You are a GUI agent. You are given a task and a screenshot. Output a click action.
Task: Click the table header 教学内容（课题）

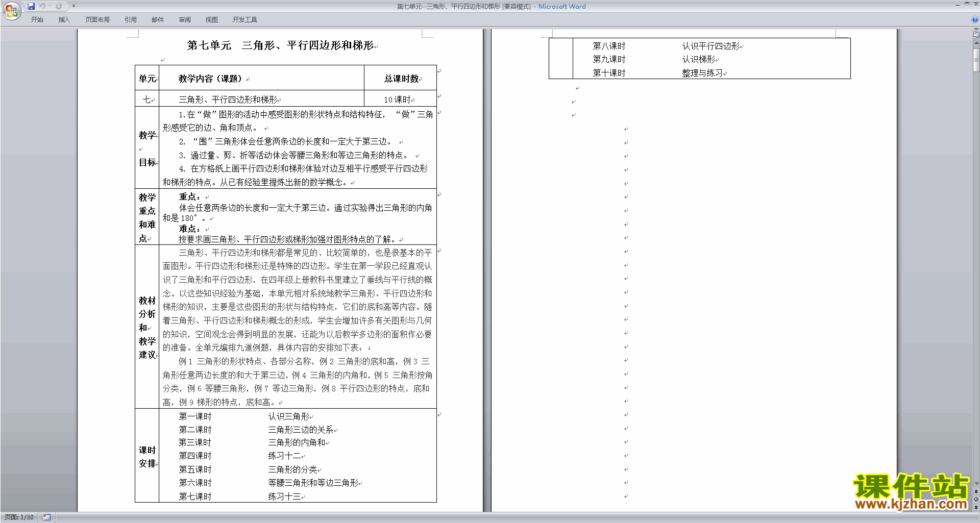pyautogui.click(x=210, y=79)
